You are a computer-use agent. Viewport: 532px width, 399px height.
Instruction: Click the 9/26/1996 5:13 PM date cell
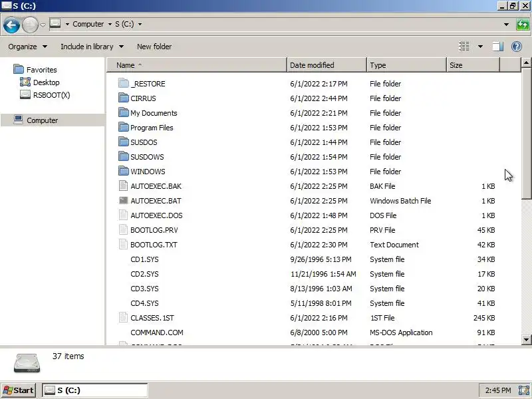click(321, 259)
